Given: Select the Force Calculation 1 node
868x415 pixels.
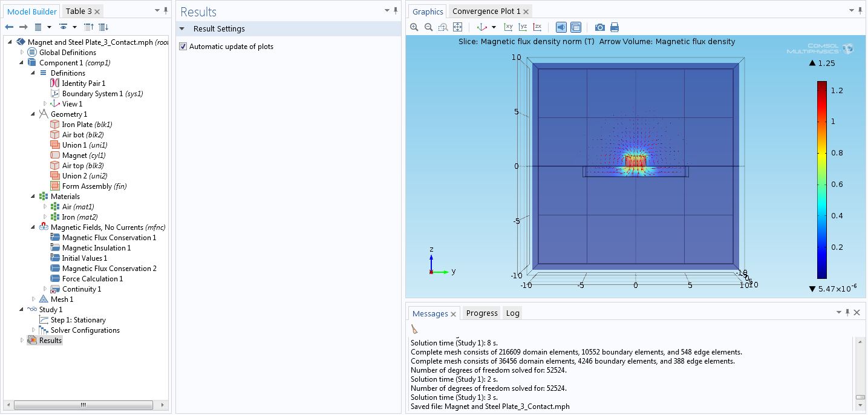Looking at the screenshot, I should click(x=92, y=279).
